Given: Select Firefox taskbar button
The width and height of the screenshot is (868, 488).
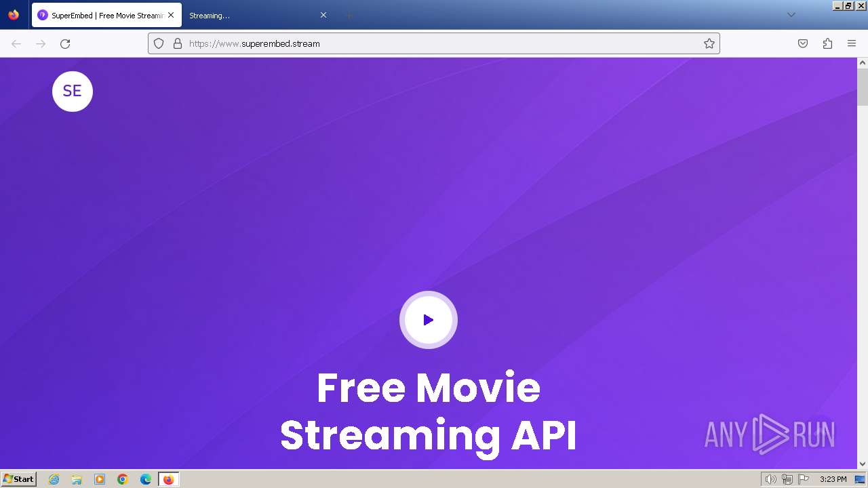Looking at the screenshot, I should [x=168, y=479].
